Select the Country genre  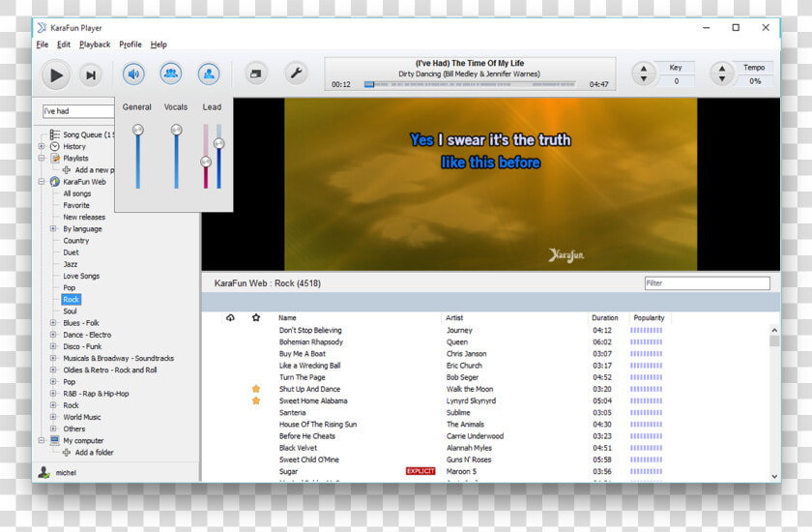point(76,240)
